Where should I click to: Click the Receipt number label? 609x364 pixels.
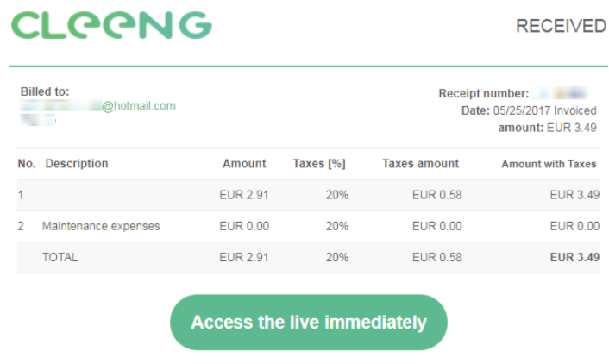pos(483,93)
